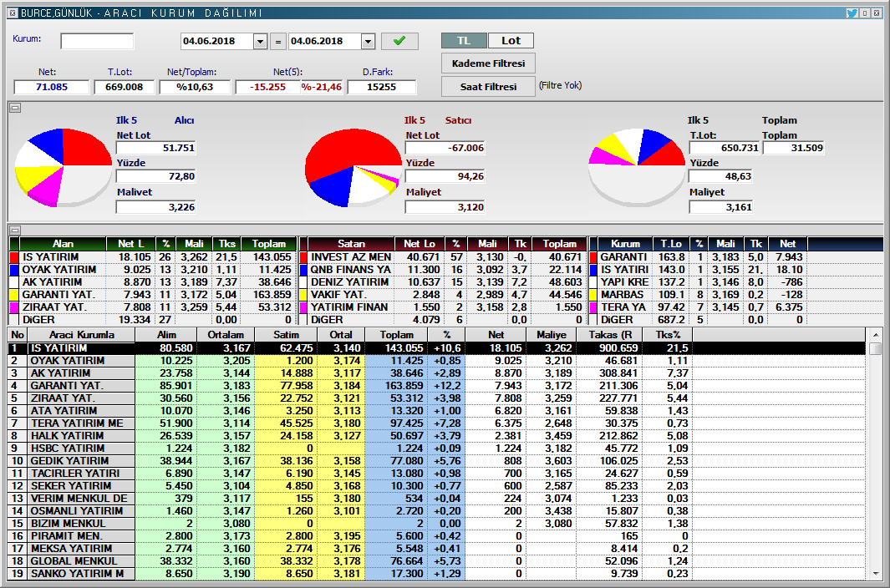Sort by the Kurum column header
The height and width of the screenshot is (588, 890).
(625, 244)
